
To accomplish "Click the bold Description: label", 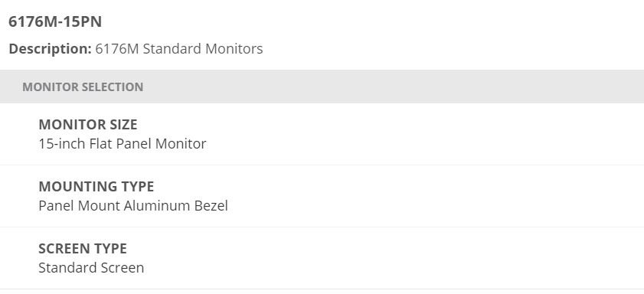I will pos(50,49).
